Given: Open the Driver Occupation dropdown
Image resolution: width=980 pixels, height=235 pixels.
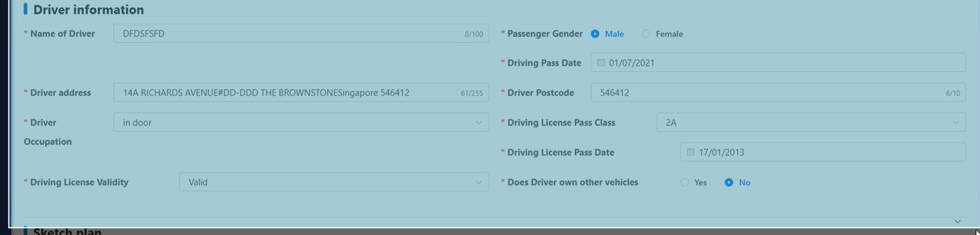Looking at the screenshot, I should point(301,122).
